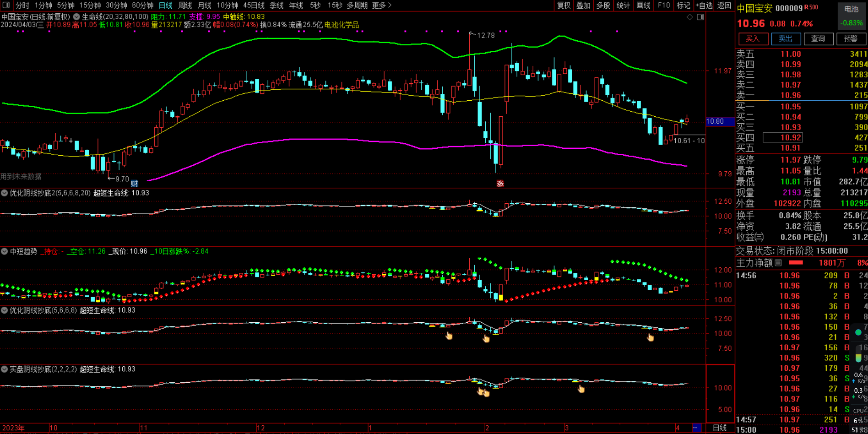The width and height of the screenshot is (868, 434).
Task: Open 多周期 view
Action: pyautogui.click(x=357, y=5)
